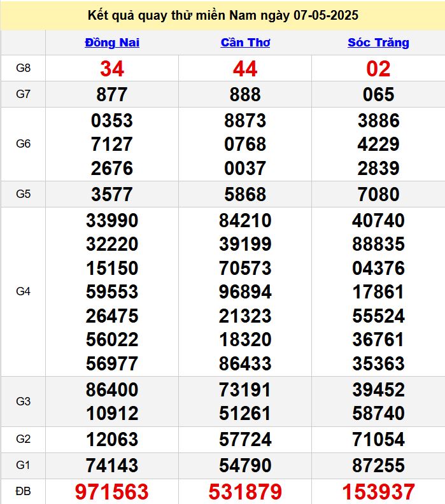Click G4 result 17861
Screen dimensions: 445x504
point(378,292)
